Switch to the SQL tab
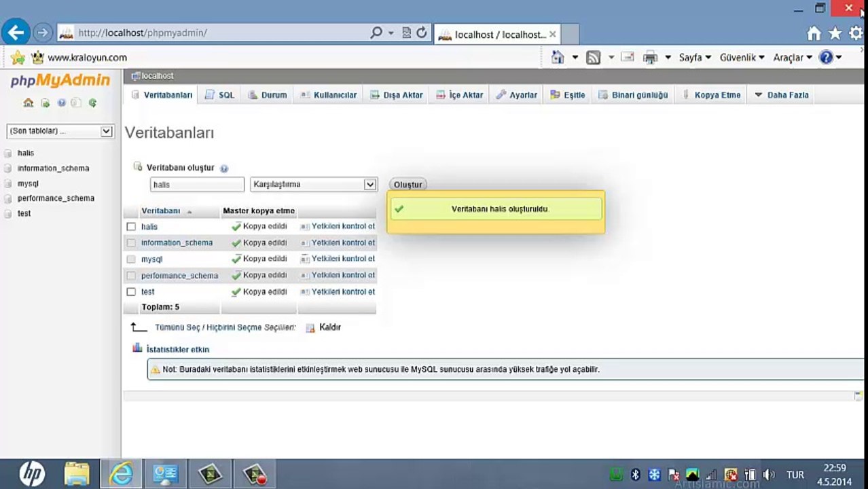The height and width of the screenshot is (489, 868). pyautogui.click(x=219, y=95)
